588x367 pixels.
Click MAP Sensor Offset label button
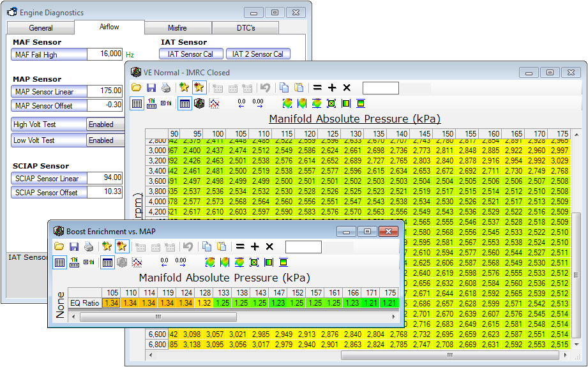[x=49, y=106]
